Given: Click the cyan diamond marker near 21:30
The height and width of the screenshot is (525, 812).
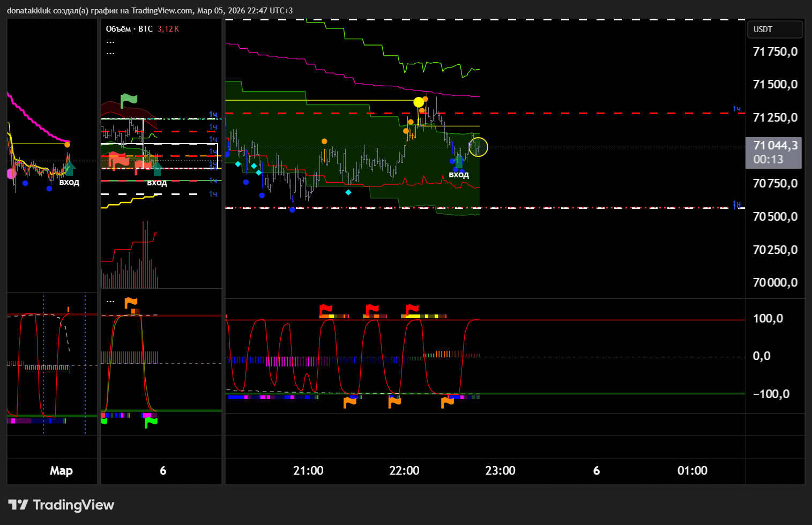Looking at the screenshot, I should click(348, 192).
